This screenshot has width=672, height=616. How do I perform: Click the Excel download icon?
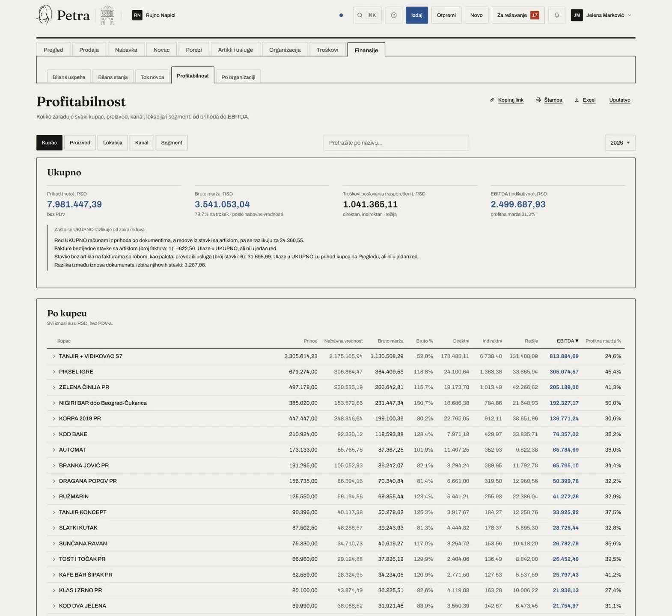(577, 100)
